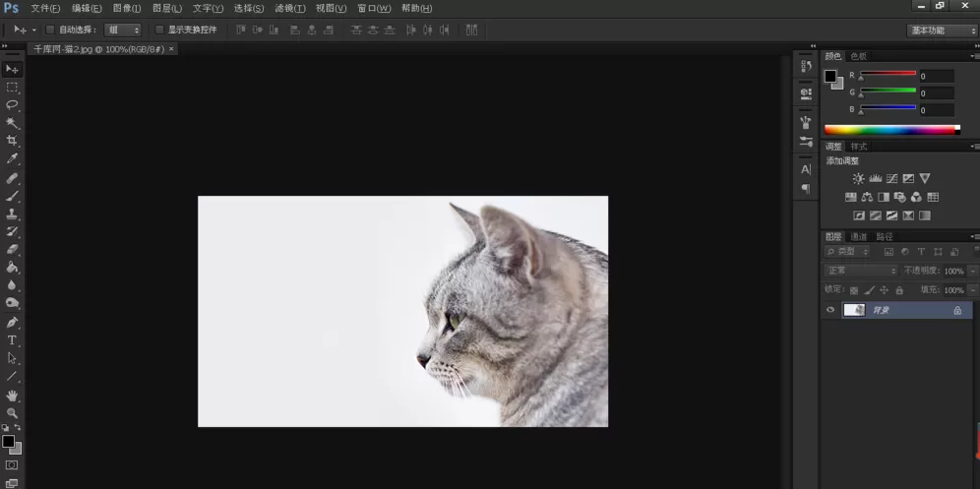Select the History Brush tool

pyautogui.click(x=12, y=231)
